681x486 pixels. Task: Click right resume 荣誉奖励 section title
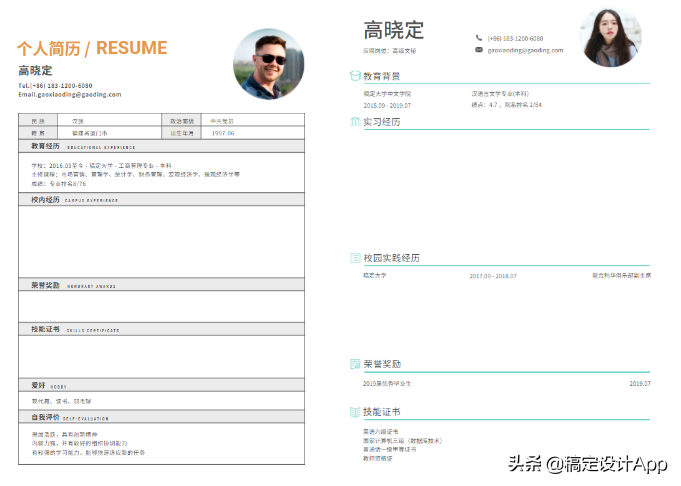[382, 364]
